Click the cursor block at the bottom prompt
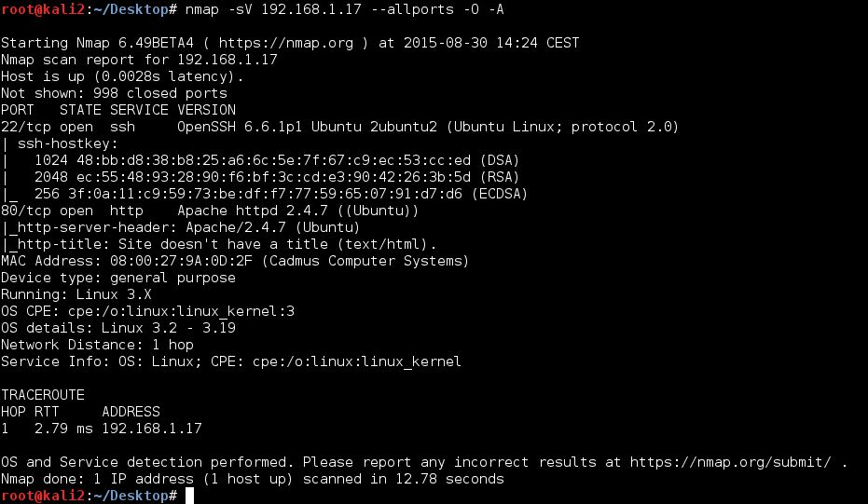 pyautogui.click(x=190, y=496)
